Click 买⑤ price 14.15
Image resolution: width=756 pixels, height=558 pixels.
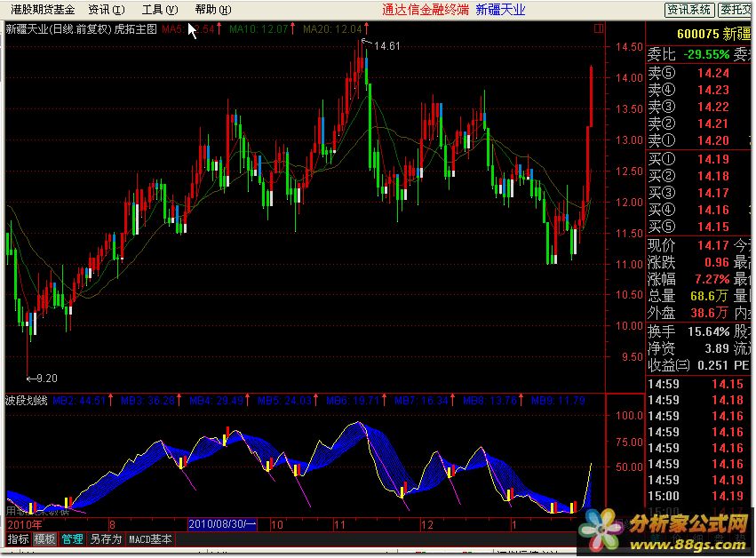[713, 227]
